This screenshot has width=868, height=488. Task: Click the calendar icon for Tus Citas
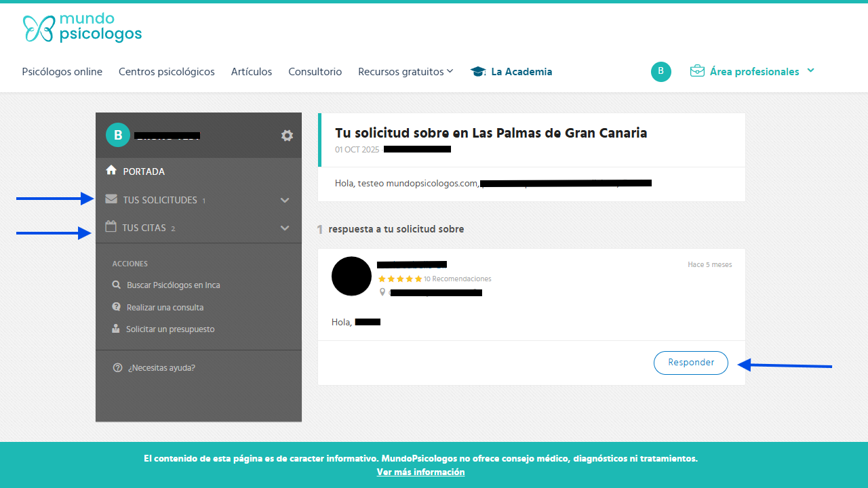tap(111, 227)
